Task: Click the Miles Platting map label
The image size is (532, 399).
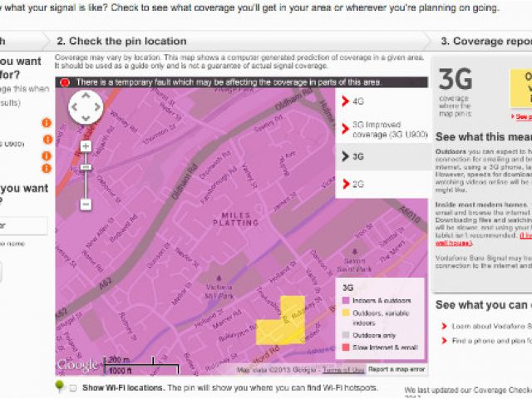Action: (x=236, y=219)
